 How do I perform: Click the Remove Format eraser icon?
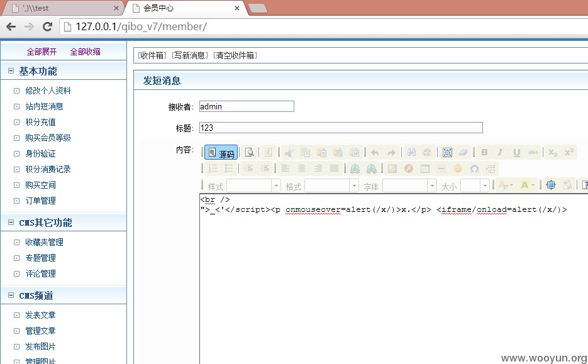click(x=463, y=152)
